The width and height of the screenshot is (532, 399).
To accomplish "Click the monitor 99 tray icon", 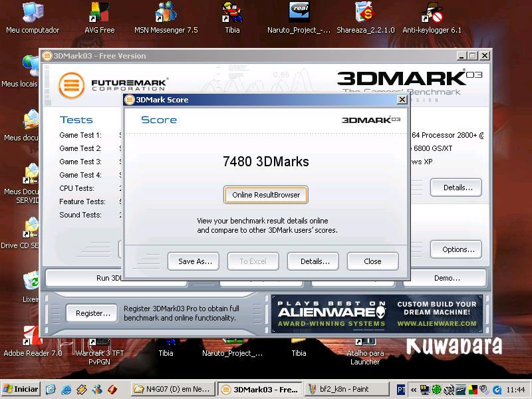I will [x=424, y=389].
